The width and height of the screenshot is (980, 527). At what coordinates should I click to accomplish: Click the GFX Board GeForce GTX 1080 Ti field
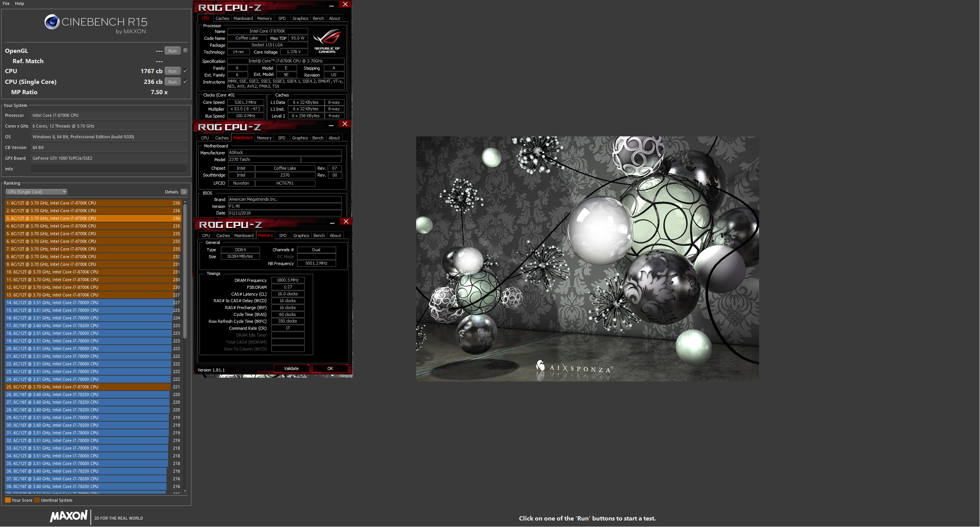coord(109,158)
